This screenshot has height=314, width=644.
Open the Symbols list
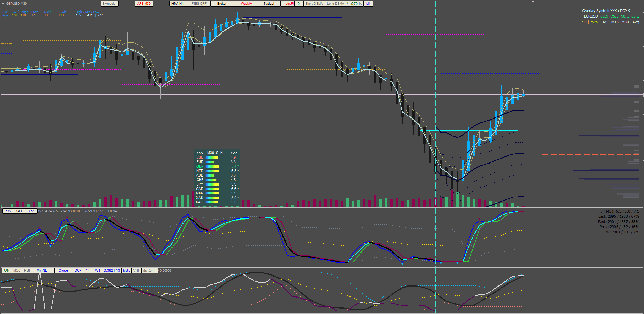(x=109, y=4)
